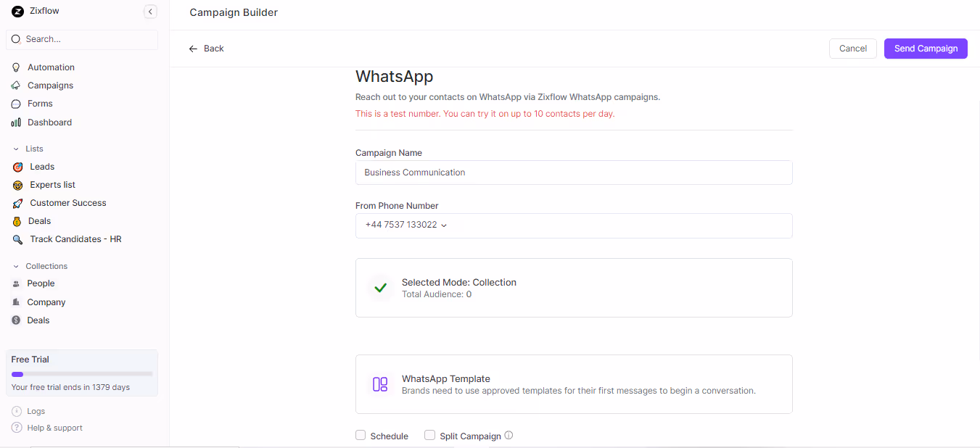This screenshot has width=980, height=448.
Task: Click the Campaign Builder title
Action: (234, 12)
